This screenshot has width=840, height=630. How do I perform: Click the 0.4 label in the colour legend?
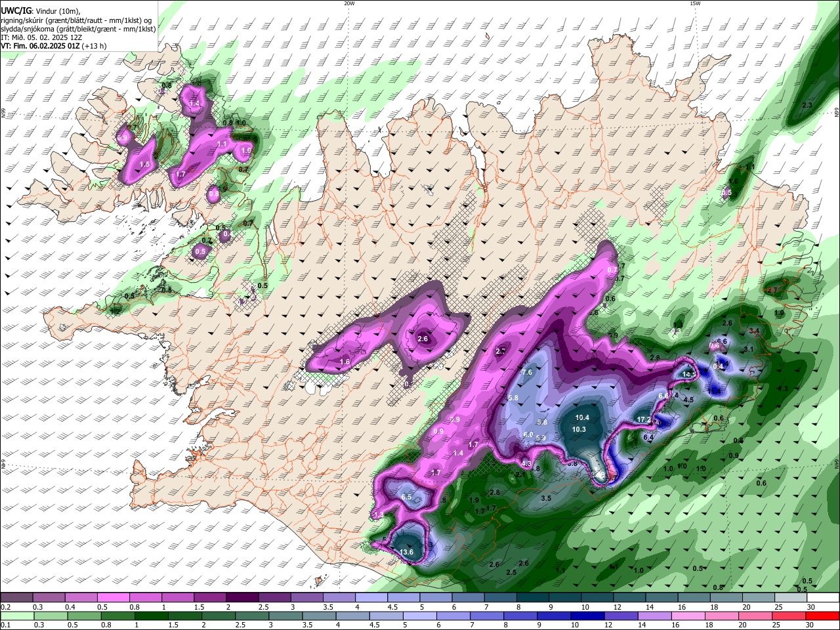coord(70,608)
